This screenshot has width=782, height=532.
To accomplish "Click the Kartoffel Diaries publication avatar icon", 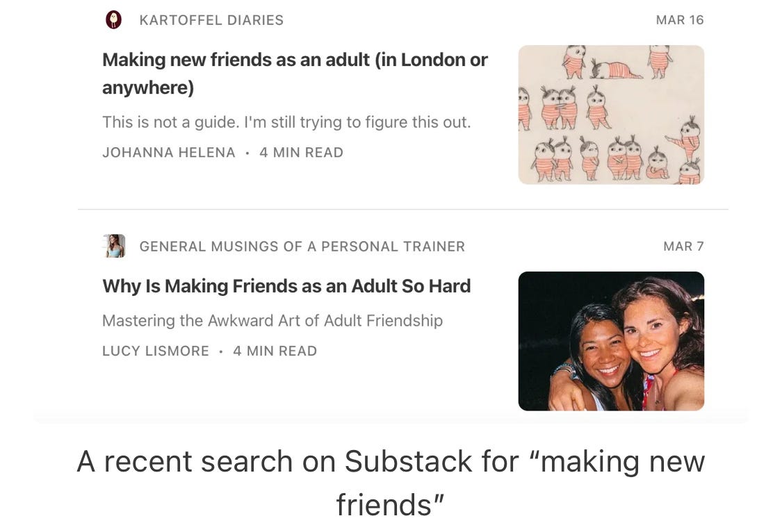I will point(114,20).
